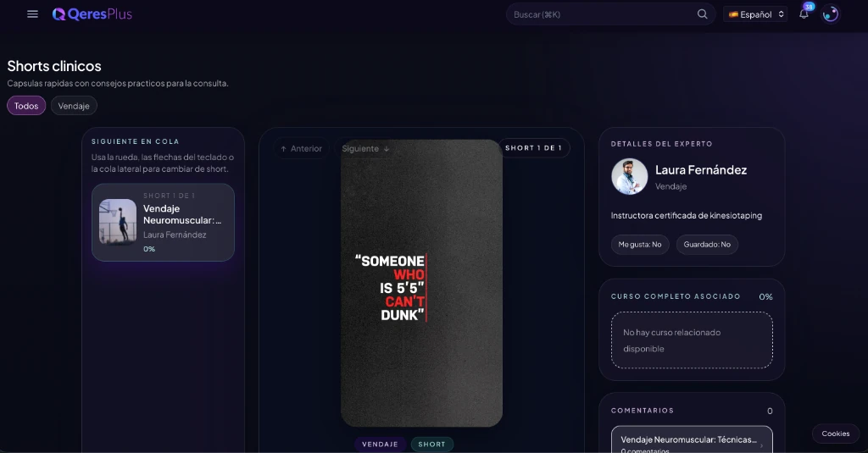The image size is (868, 453).
Task: Open Vendaje Neuromuscular comments entry
Action: tap(692, 440)
